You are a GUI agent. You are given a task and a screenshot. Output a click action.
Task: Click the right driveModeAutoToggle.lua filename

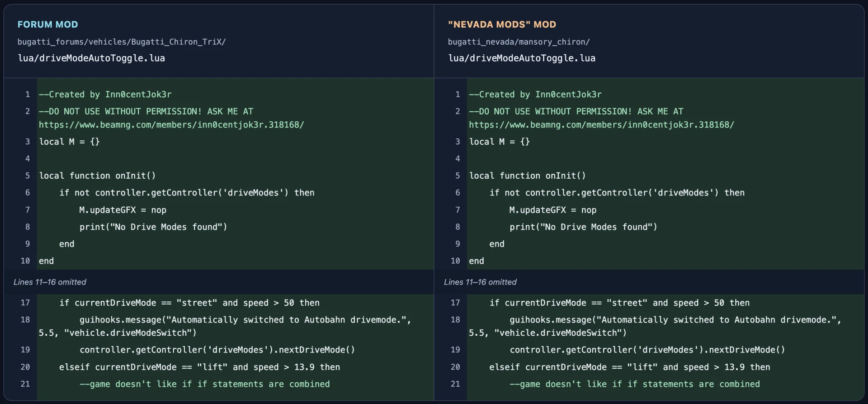[522, 58]
